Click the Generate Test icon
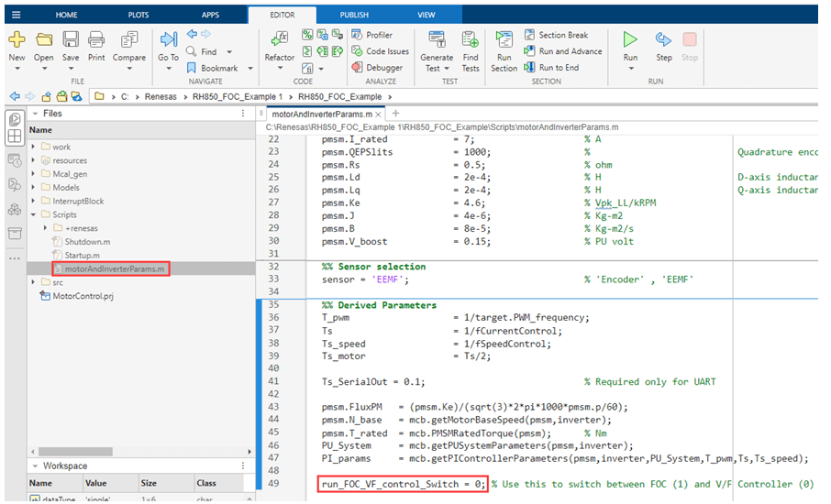The image size is (831, 504). pos(437,40)
